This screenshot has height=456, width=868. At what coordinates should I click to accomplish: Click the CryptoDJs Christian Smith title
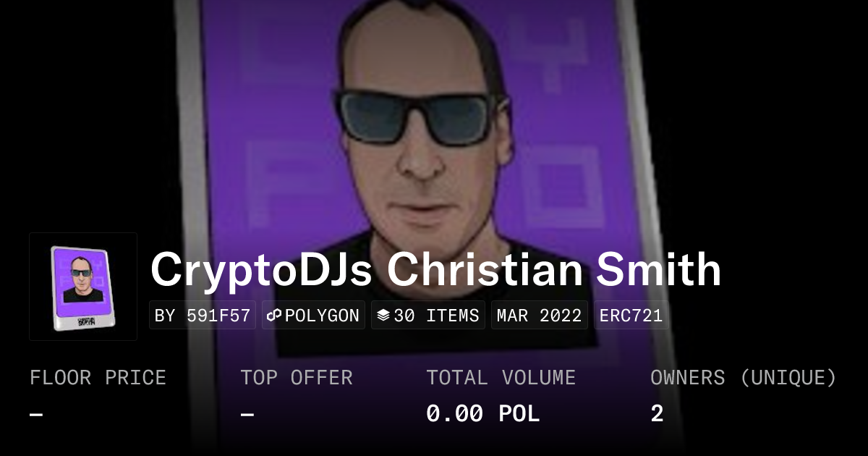[435, 270]
